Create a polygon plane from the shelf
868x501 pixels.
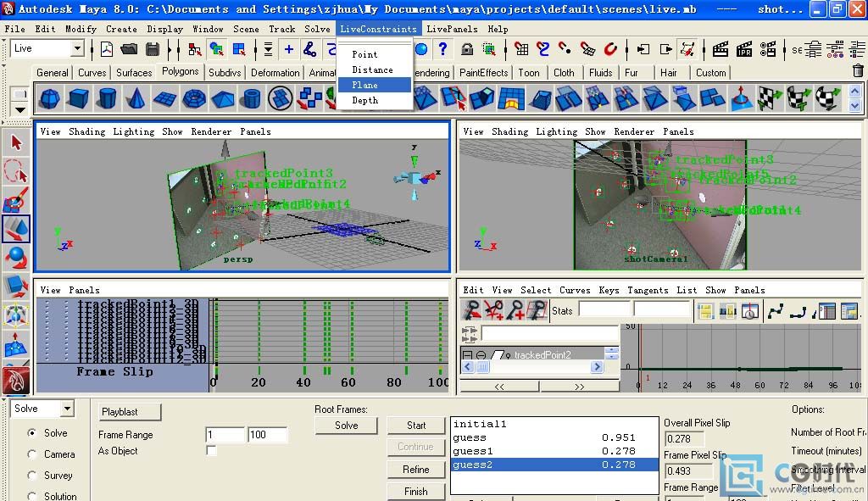tap(165, 99)
